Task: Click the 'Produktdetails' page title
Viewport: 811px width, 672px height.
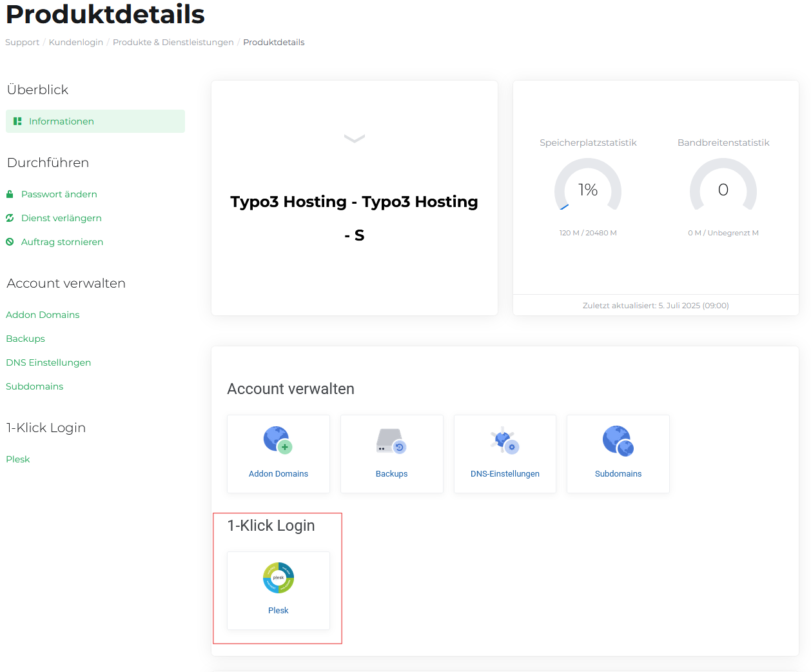Action: (105, 14)
